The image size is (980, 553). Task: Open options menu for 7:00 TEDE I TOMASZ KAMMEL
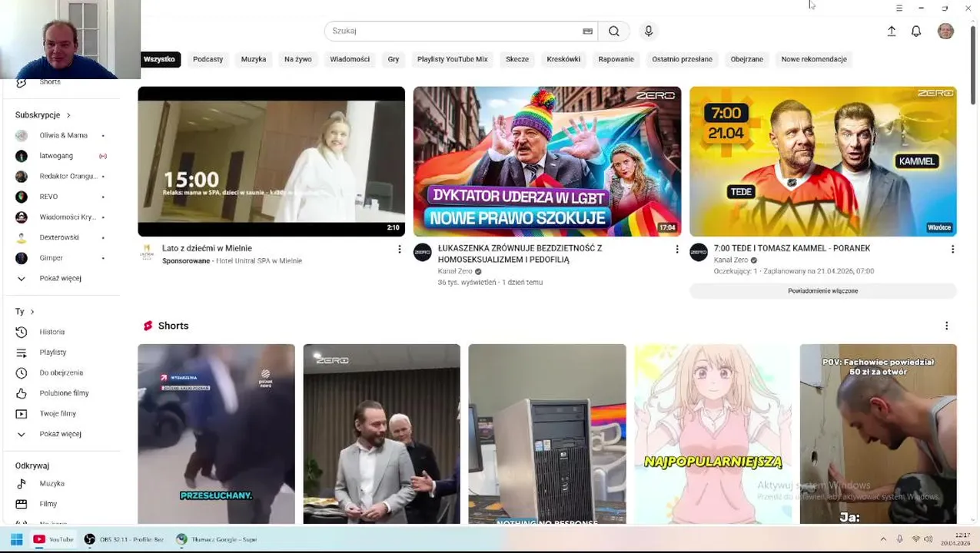point(952,249)
